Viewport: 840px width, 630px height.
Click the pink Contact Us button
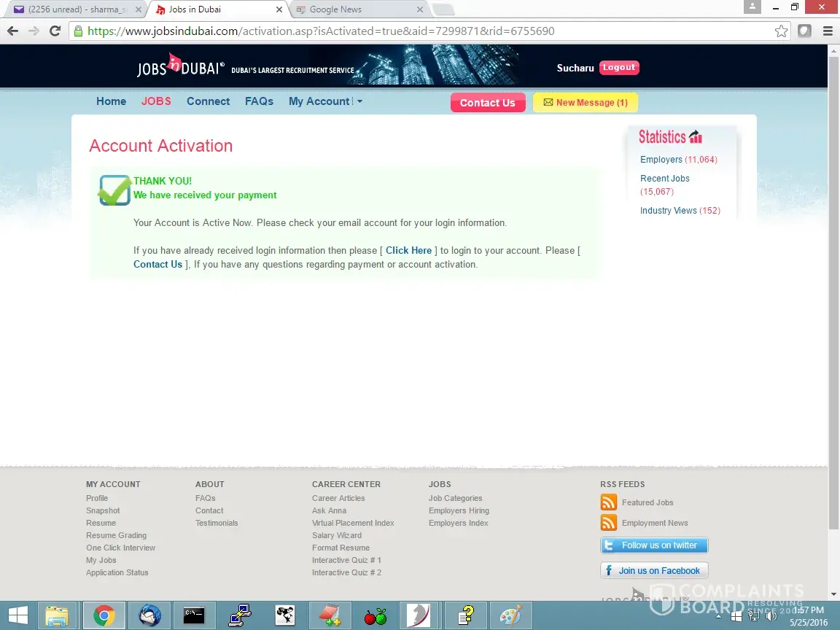(x=487, y=103)
